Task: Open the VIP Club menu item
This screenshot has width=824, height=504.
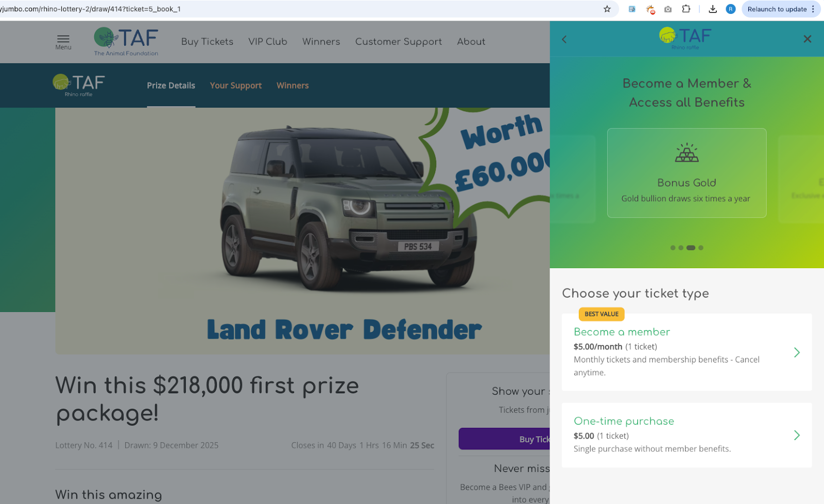Action: click(x=268, y=42)
